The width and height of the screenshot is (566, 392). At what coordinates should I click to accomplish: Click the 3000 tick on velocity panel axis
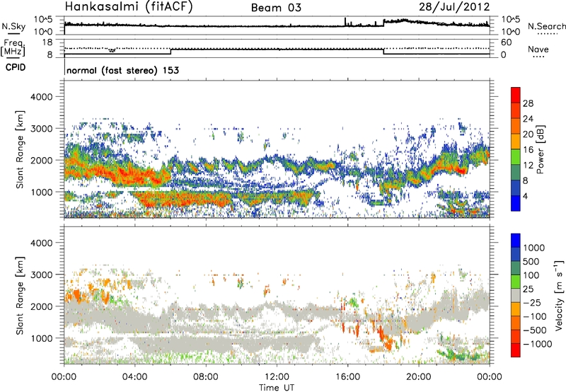[41, 275]
